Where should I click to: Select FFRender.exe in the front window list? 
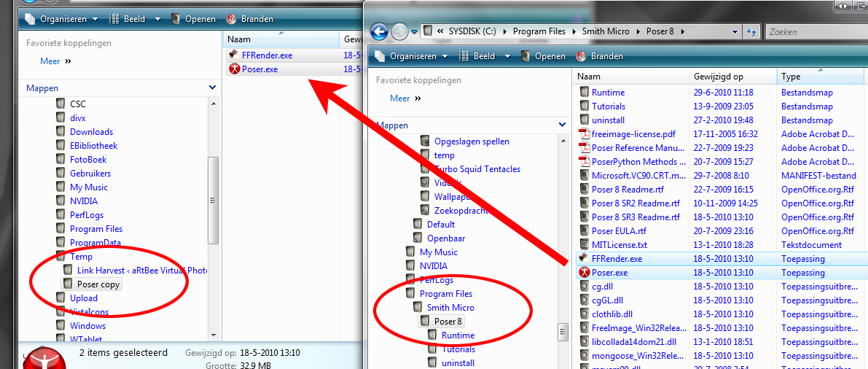pyautogui.click(x=617, y=259)
